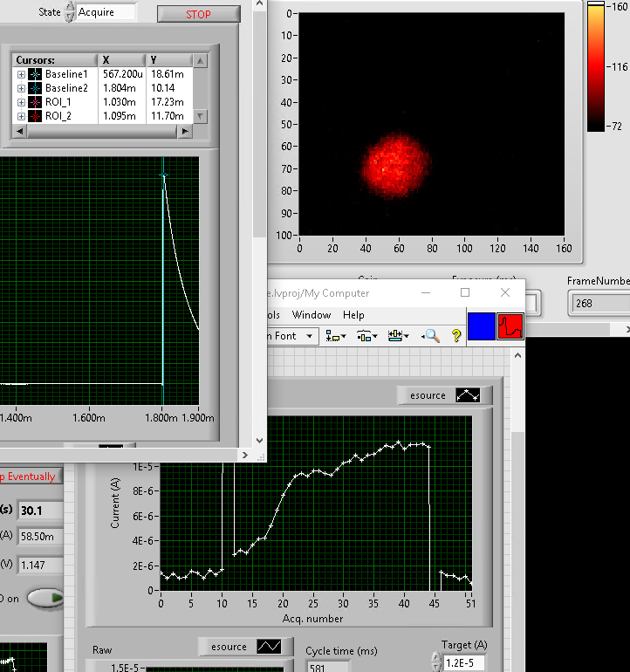
Task: Click the Resize Objects toolbar icon
Action: [398, 335]
